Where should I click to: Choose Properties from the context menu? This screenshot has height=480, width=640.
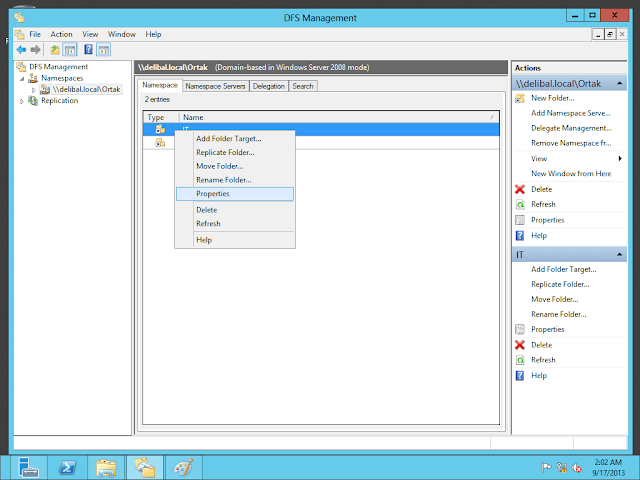tap(212, 194)
